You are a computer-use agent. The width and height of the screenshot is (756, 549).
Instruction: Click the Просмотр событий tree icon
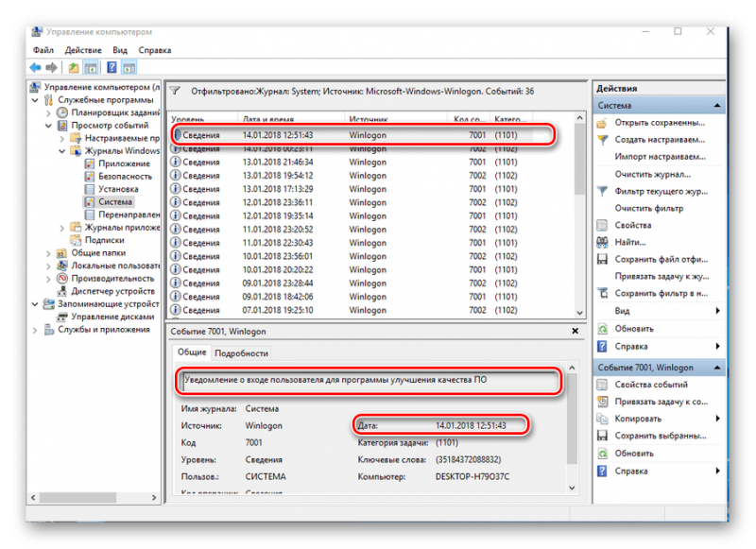(62, 126)
